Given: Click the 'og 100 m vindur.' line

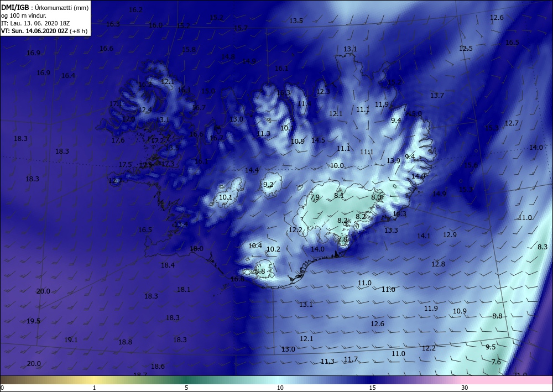Looking at the screenshot, I should coord(24,15).
